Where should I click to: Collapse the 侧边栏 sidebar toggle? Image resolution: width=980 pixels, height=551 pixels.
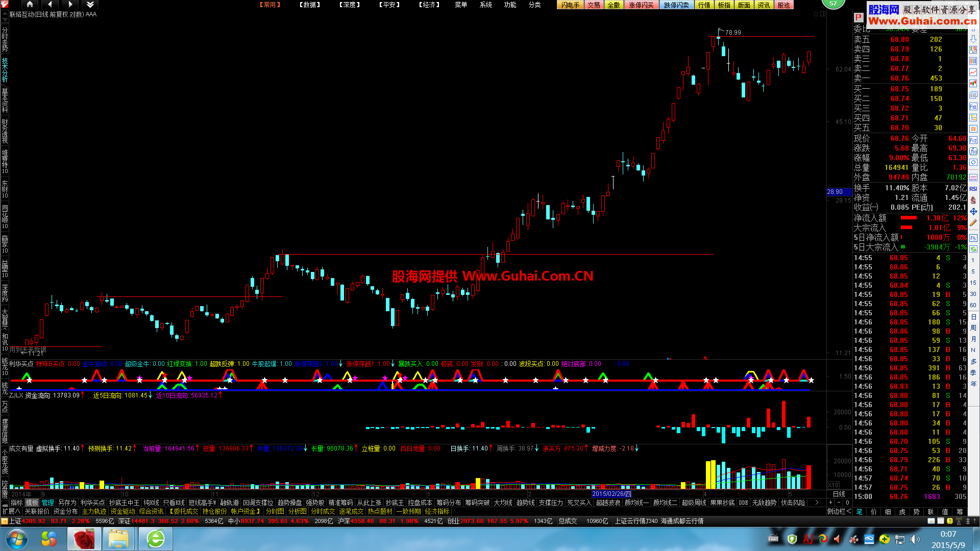tap(840, 511)
